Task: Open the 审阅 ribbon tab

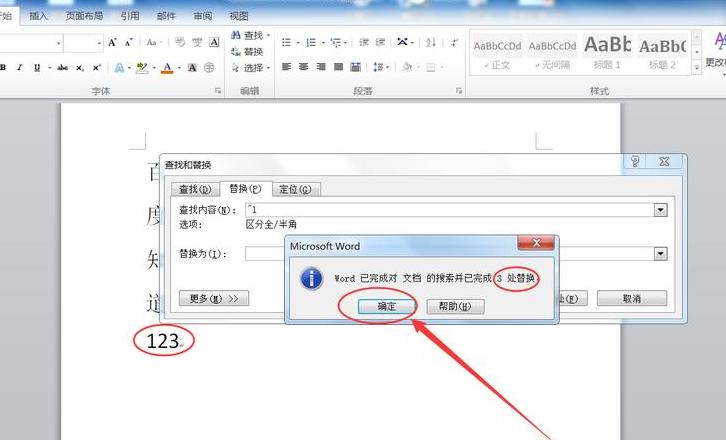Action: (202, 16)
